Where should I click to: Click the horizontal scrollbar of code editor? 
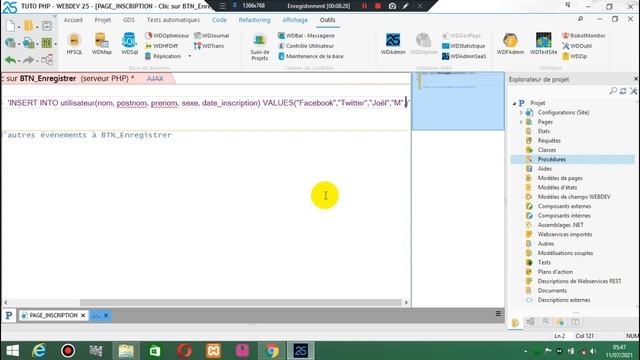[240, 302]
